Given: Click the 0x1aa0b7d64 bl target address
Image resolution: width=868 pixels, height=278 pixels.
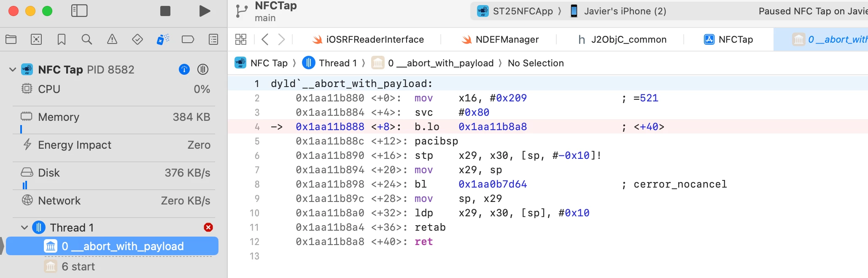Looking at the screenshot, I should pyautogui.click(x=493, y=184).
